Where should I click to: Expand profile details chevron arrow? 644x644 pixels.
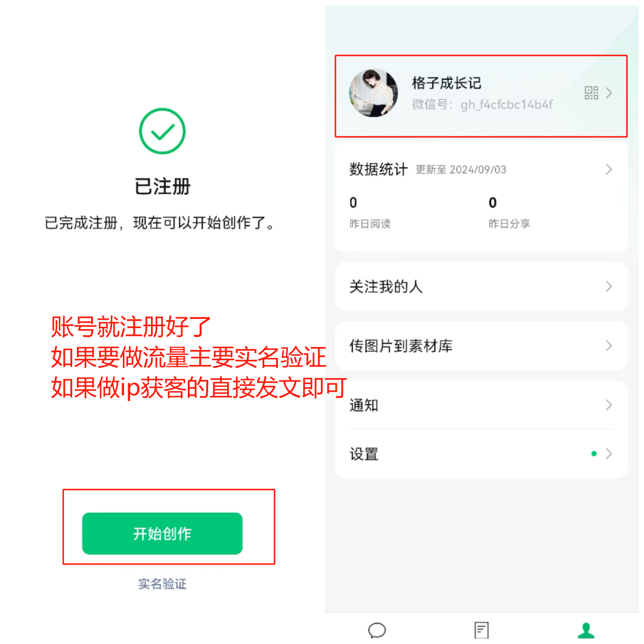pos(609,93)
